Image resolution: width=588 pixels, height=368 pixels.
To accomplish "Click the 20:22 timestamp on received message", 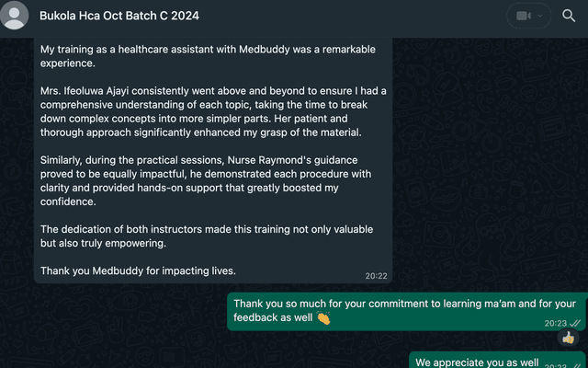I will point(376,275).
